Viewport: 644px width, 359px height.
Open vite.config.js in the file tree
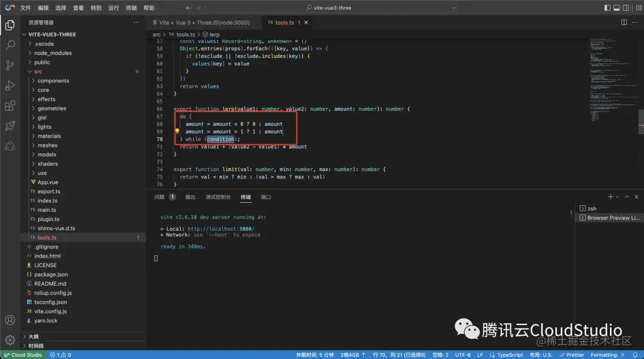pyautogui.click(x=50, y=311)
